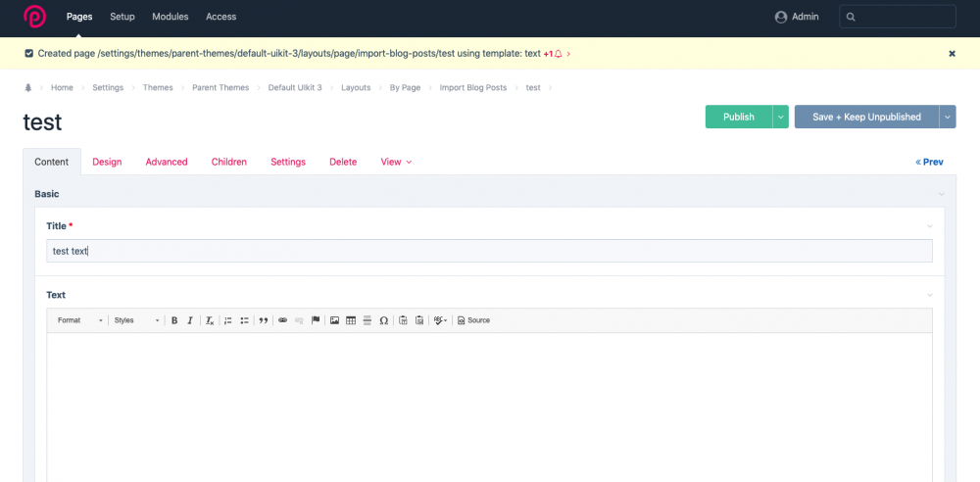Insert a table in the editor
This screenshot has height=482, width=980.
[351, 320]
